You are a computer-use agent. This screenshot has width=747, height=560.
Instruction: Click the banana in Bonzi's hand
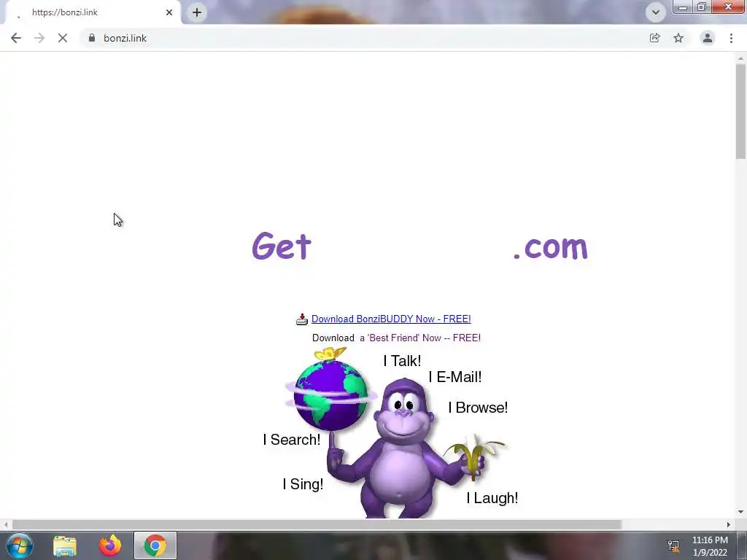pyautogui.click(x=474, y=456)
